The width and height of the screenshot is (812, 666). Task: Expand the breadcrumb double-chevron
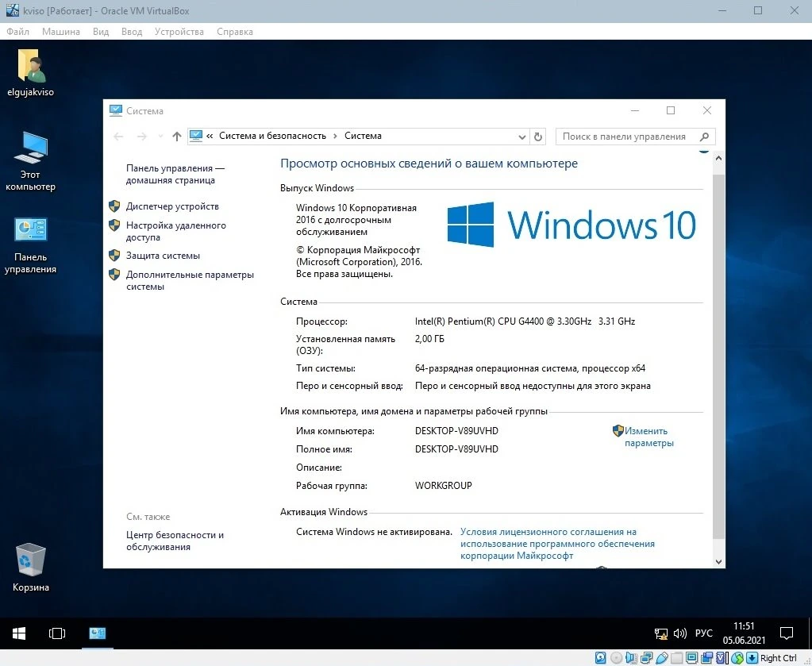click(x=210, y=136)
